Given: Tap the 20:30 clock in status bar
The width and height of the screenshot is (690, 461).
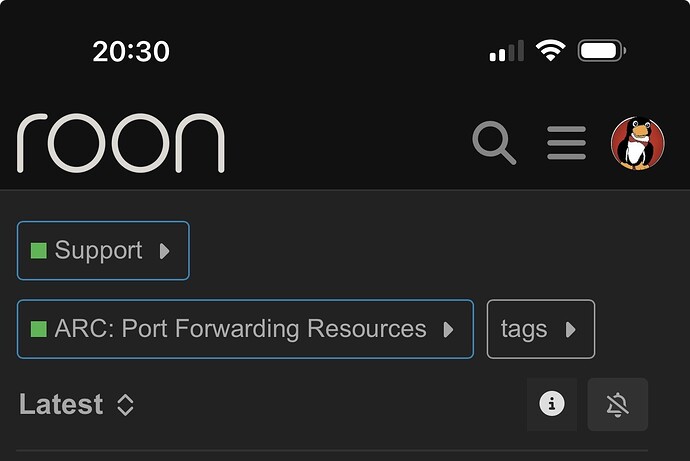Looking at the screenshot, I should (x=131, y=51).
